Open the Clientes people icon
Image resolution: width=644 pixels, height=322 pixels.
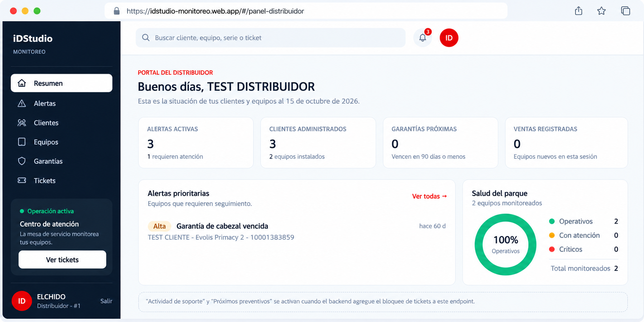(22, 123)
